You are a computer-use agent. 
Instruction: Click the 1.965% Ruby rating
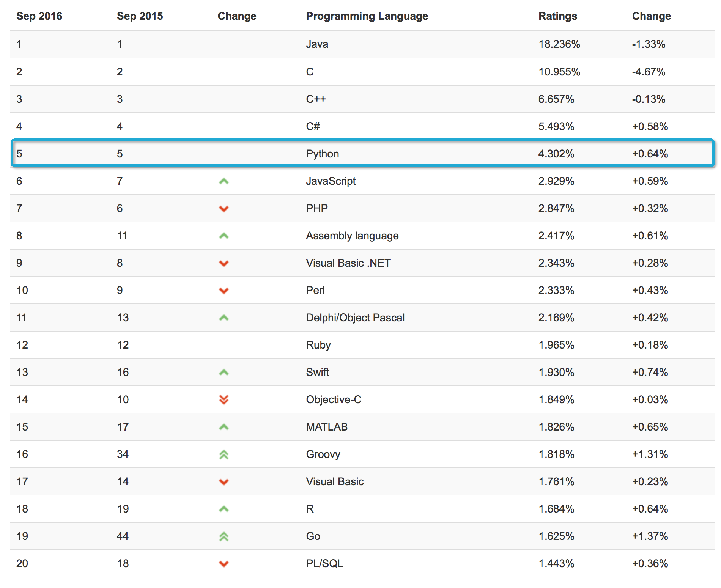click(556, 345)
